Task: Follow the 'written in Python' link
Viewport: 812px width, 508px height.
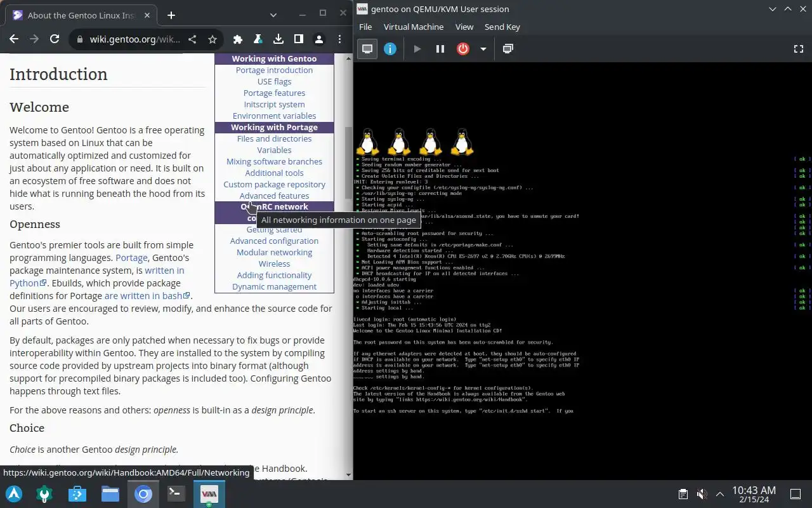Action: pyautogui.click(x=97, y=277)
